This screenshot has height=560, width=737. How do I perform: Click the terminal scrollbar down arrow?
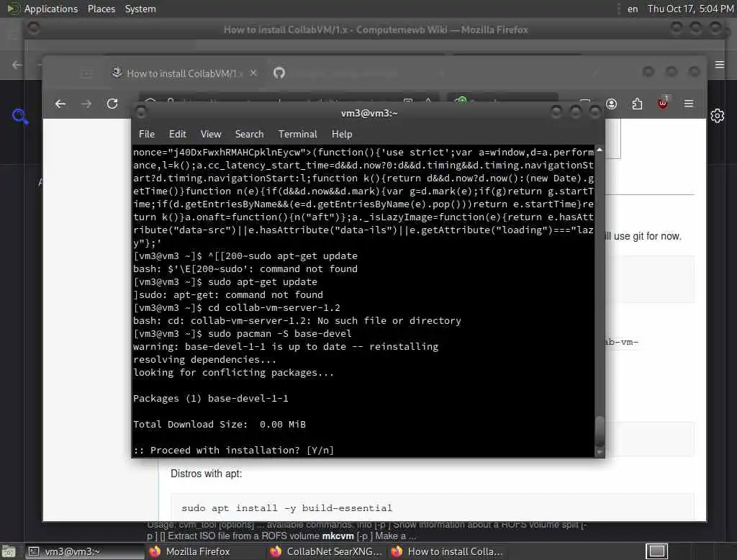(600, 452)
